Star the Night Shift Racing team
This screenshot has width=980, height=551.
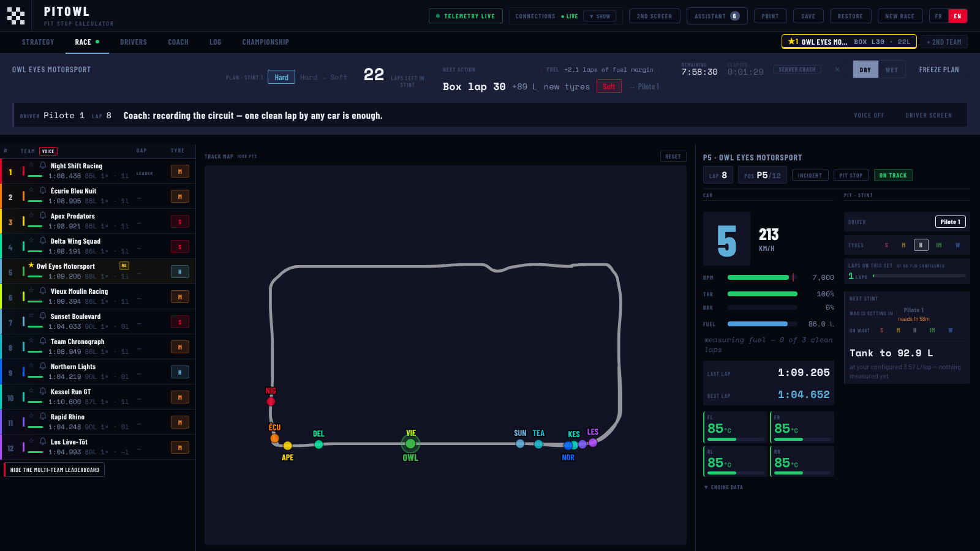tap(32, 165)
